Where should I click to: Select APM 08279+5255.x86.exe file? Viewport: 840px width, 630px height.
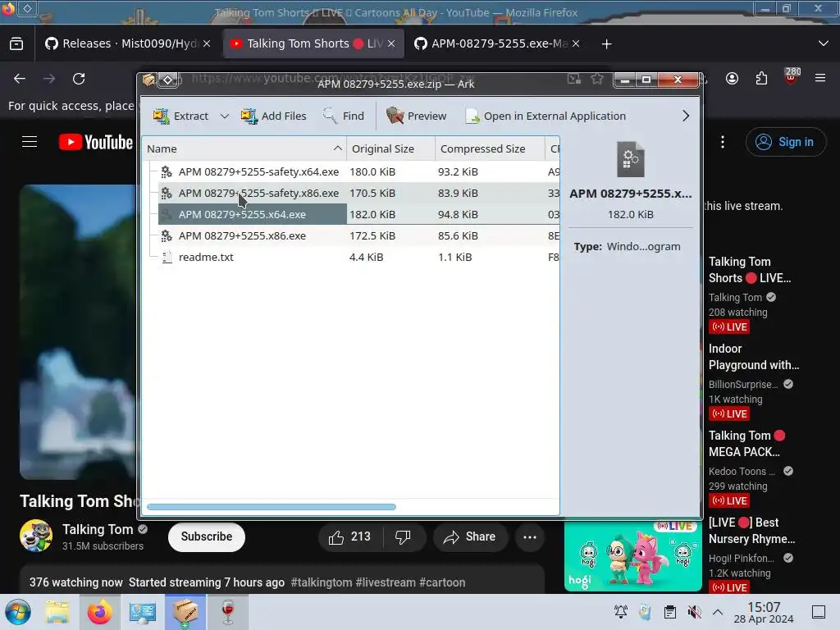click(x=242, y=235)
